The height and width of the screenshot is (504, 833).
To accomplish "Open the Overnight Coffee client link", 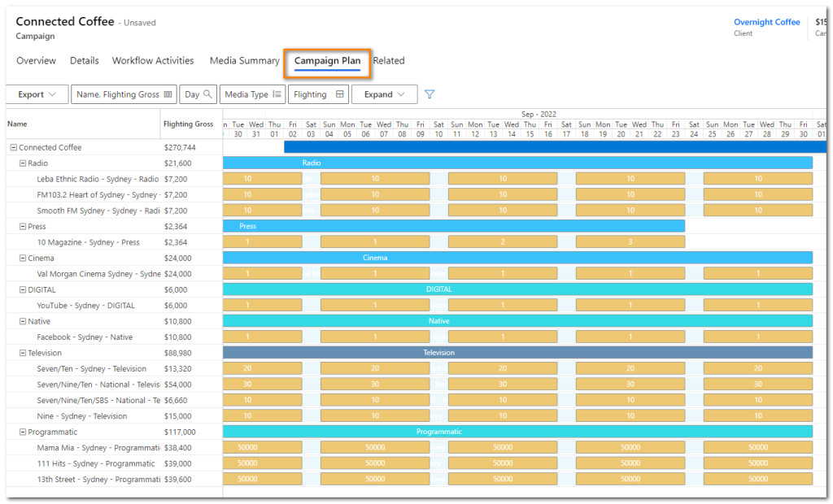I will click(x=766, y=22).
